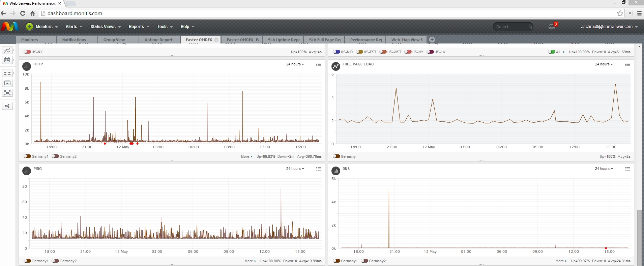Click More link in the DNS panel
Screen dimensions: 644x266
[x=561, y=261]
